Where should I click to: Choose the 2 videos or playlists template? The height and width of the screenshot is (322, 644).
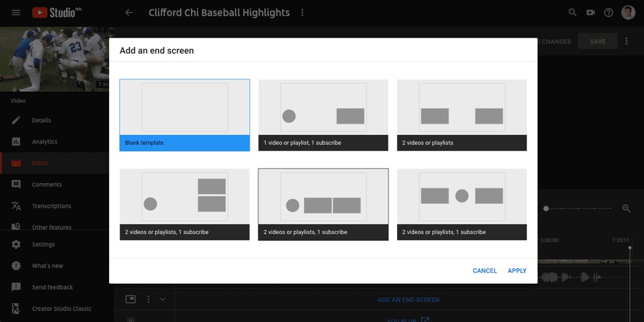tap(462, 115)
